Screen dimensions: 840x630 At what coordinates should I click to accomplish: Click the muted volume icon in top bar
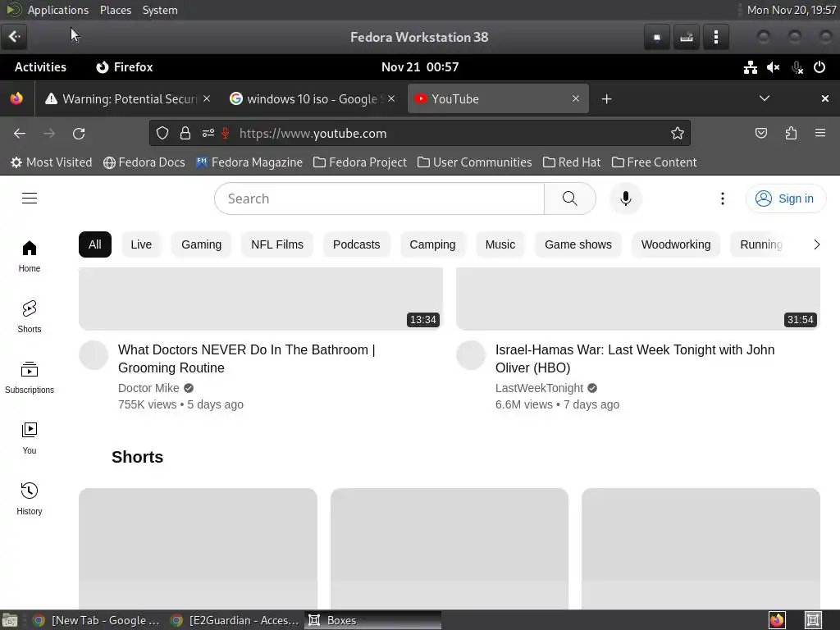(773, 67)
